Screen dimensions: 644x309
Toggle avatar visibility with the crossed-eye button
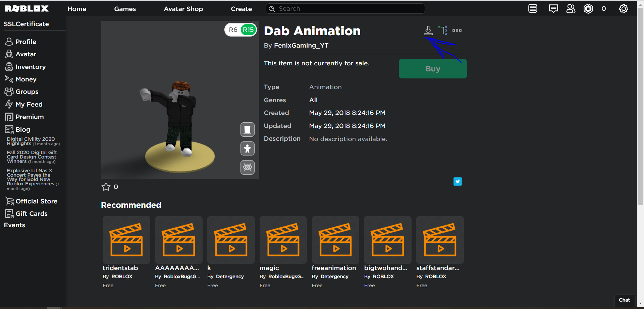[247, 167]
